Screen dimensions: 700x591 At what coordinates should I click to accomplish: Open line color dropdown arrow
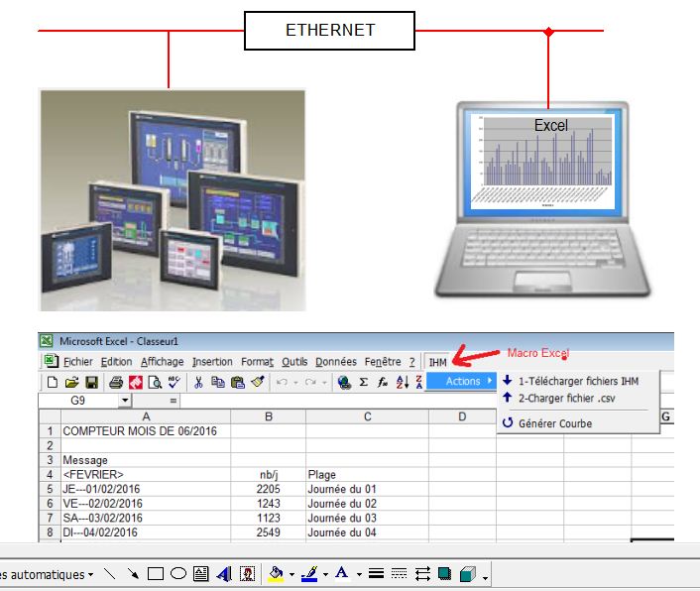click(325, 574)
